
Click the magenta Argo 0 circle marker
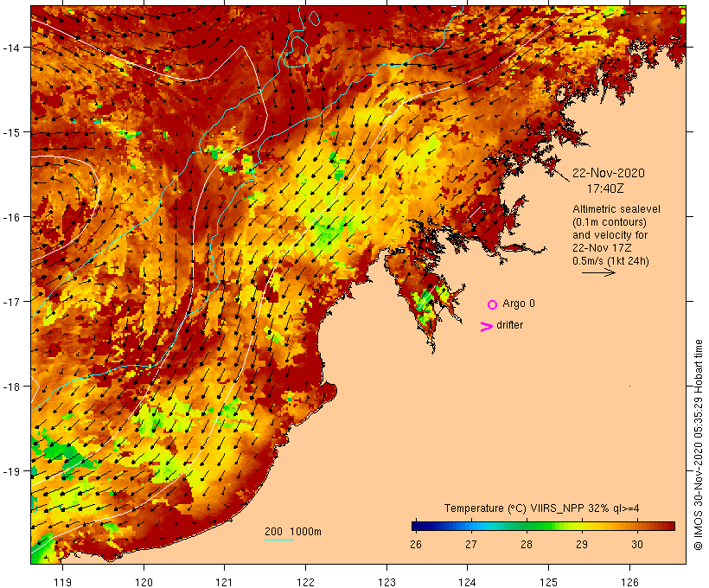tap(493, 304)
